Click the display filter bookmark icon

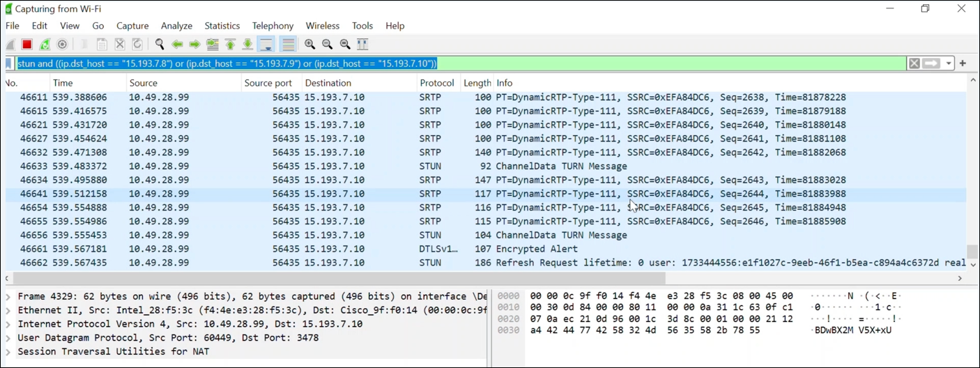[x=9, y=63]
